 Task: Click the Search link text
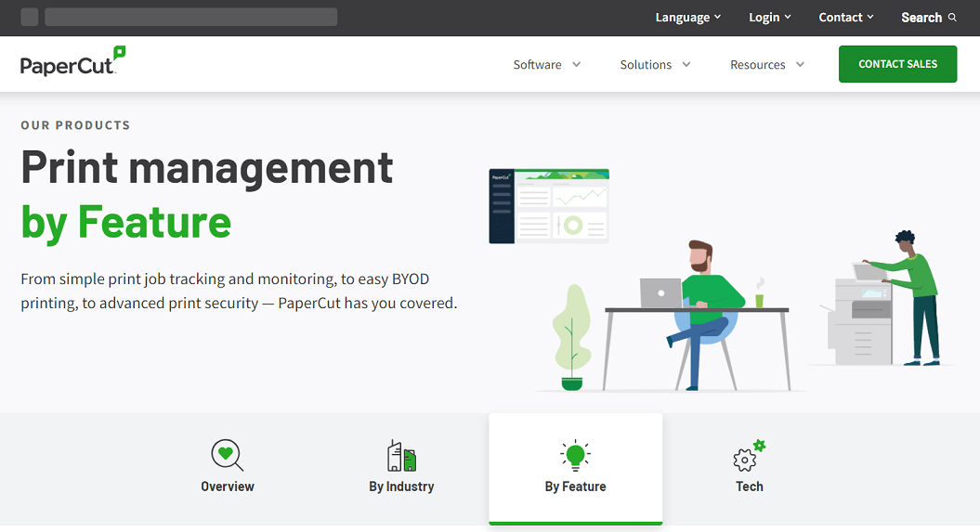pos(921,18)
